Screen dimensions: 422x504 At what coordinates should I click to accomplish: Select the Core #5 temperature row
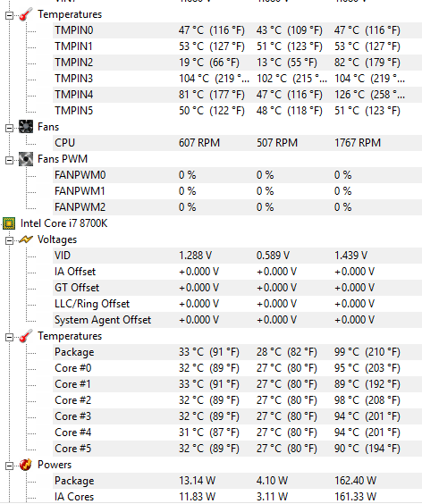pyautogui.click(x=238, y=449)
